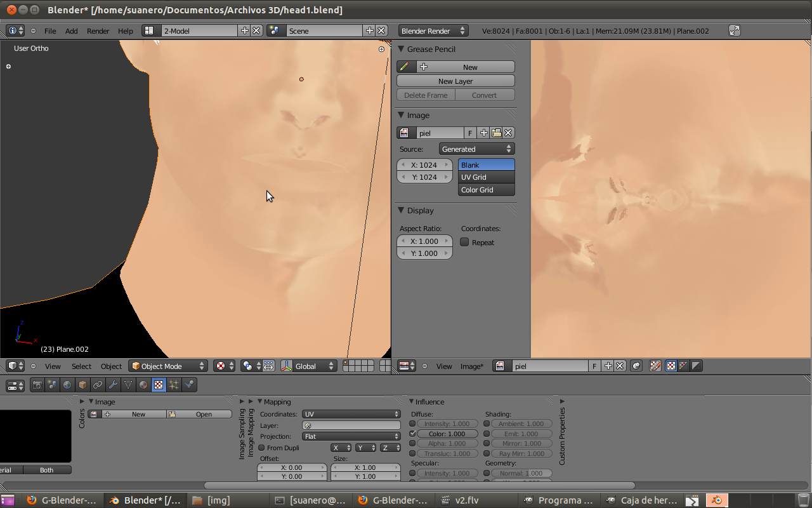Open the Image* menu in UV editor

coord(472,366)
